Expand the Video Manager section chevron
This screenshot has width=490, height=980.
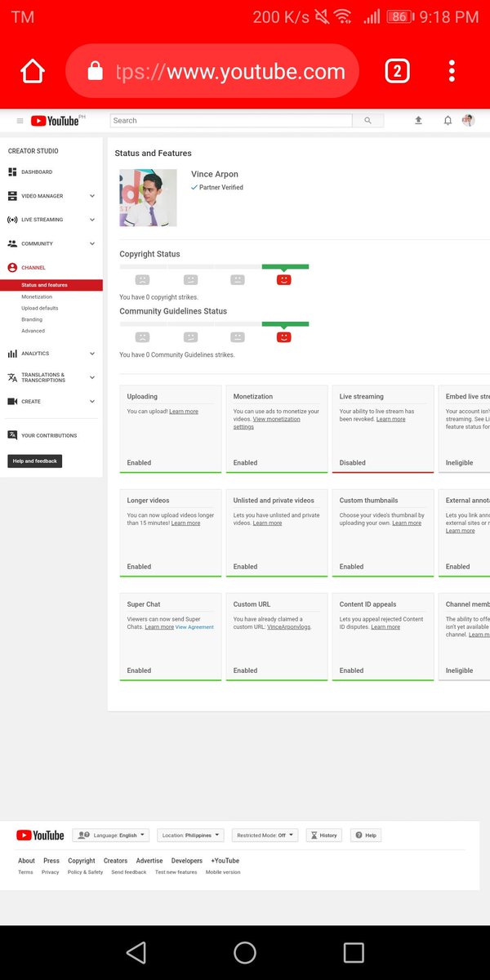pyautogui.click(x=92, y=196)
